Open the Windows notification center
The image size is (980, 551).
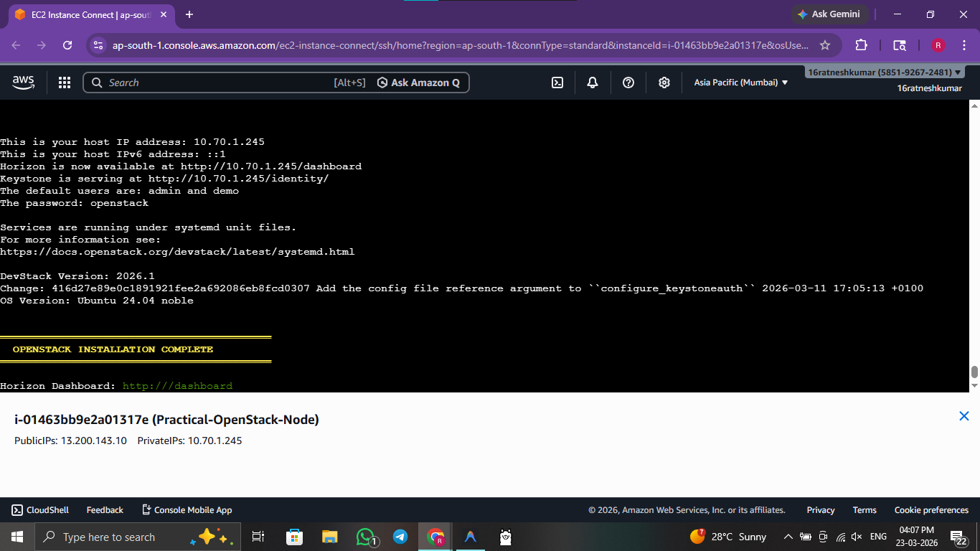[958, 537]
